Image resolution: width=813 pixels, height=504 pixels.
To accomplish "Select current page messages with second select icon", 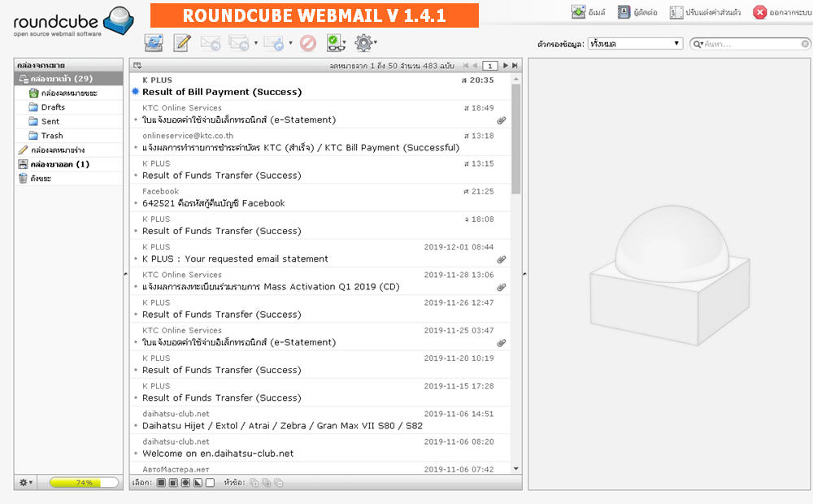I will (x=173, y=483).
